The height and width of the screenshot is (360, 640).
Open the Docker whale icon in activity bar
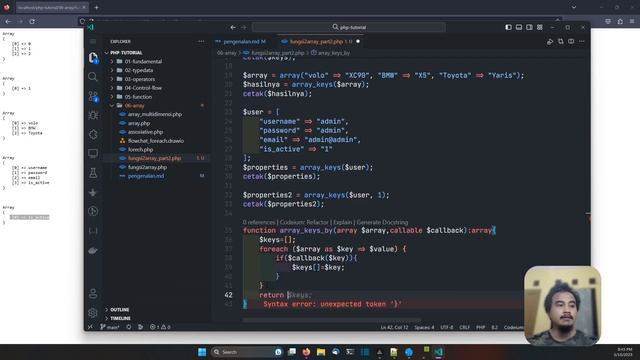93,251
